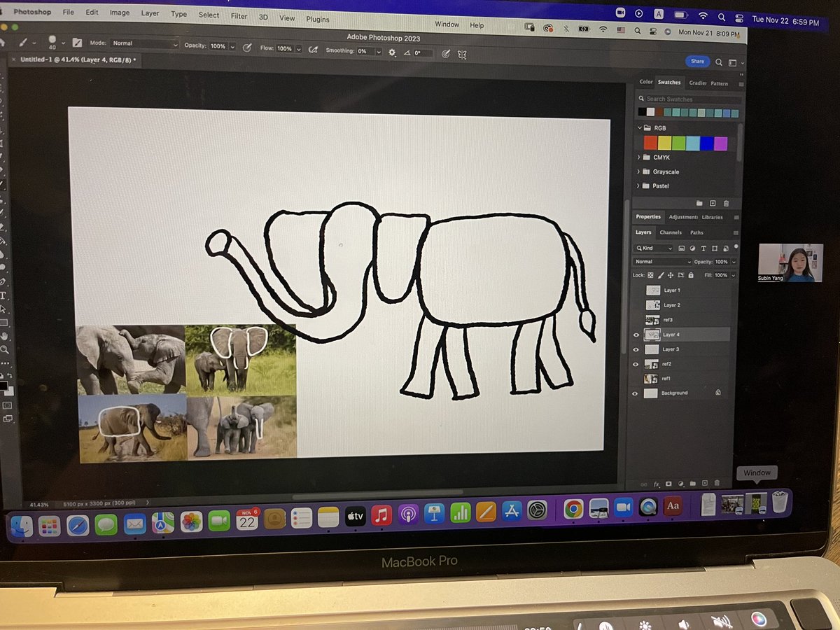
Task: Pick the magenta RGB swatch
Action: 720,143
